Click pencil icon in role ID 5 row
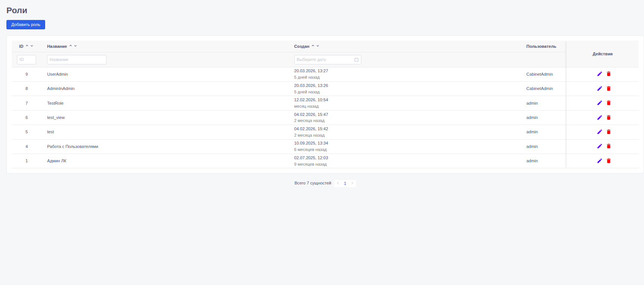This screenshot has width=644, height=285. 600,132
